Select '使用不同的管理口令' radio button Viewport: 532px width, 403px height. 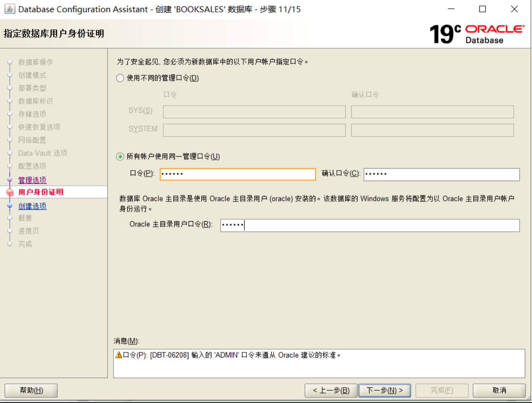click(120, 78)
